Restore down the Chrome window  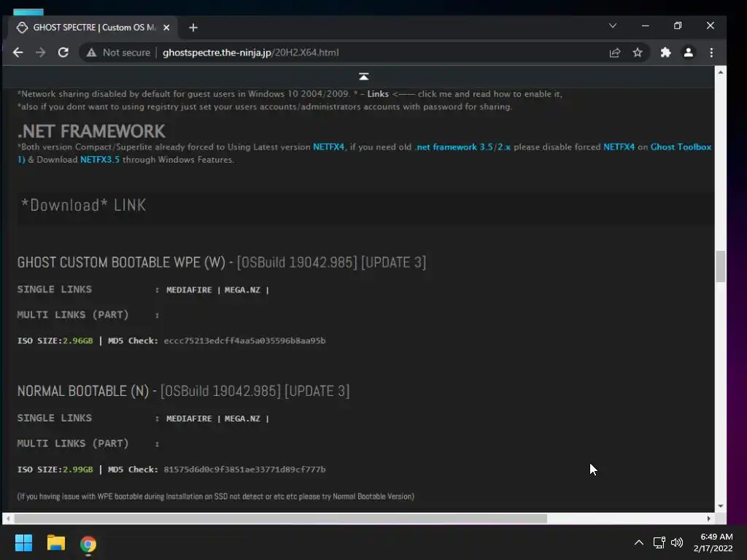(678, 26)
